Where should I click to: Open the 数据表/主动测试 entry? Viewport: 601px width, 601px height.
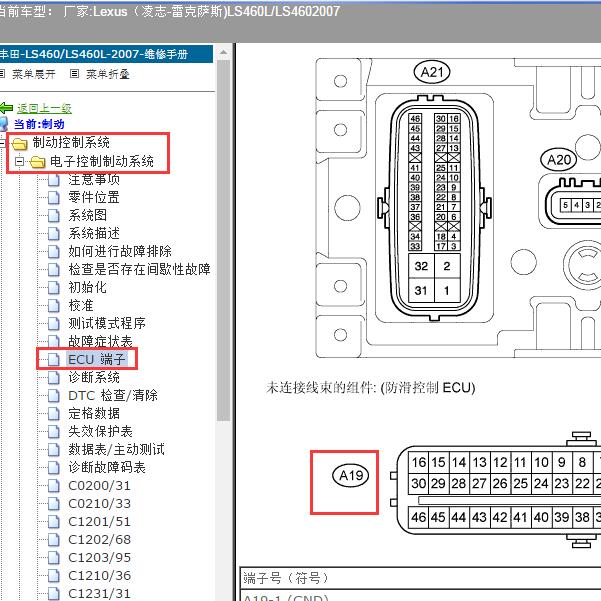[x=117, y=450]
